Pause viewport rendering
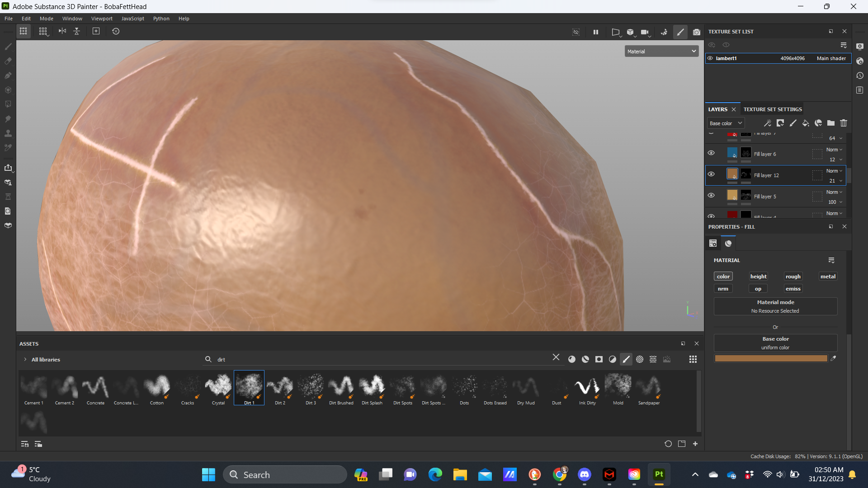This screenshot has width=868, height=488. click(596, 32)
